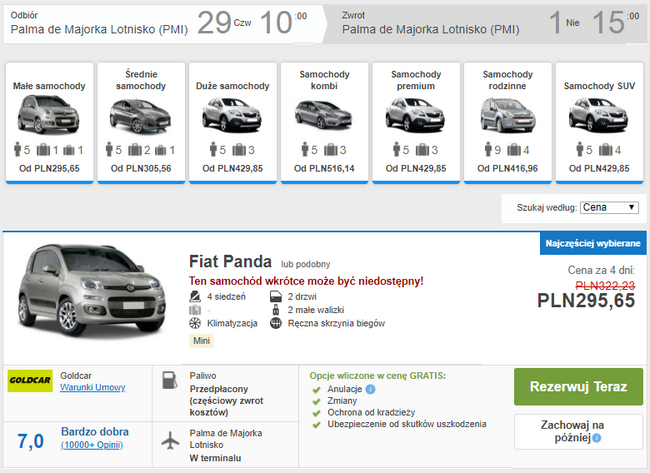Click the fuel pump icon beside Paliwo
This screenshot has width=650, height=473.
pos(169,380)
